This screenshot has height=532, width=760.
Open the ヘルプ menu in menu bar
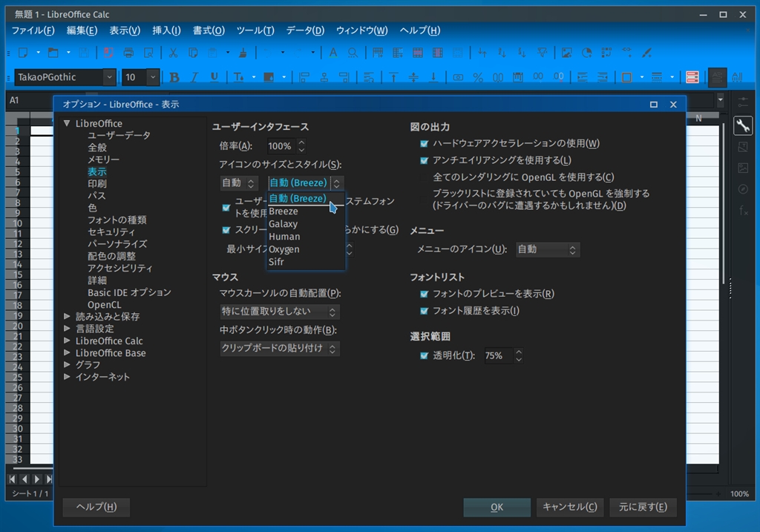(420, 30)
